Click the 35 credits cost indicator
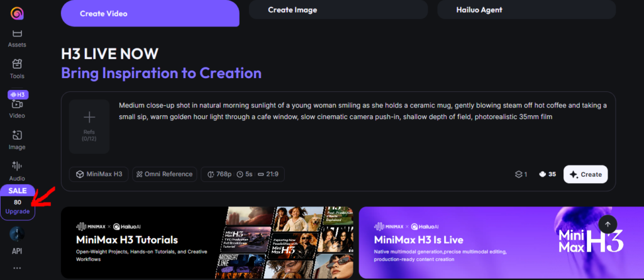Image resolution: width=644 pixels, height=280 pixels. tap(548, 174)
